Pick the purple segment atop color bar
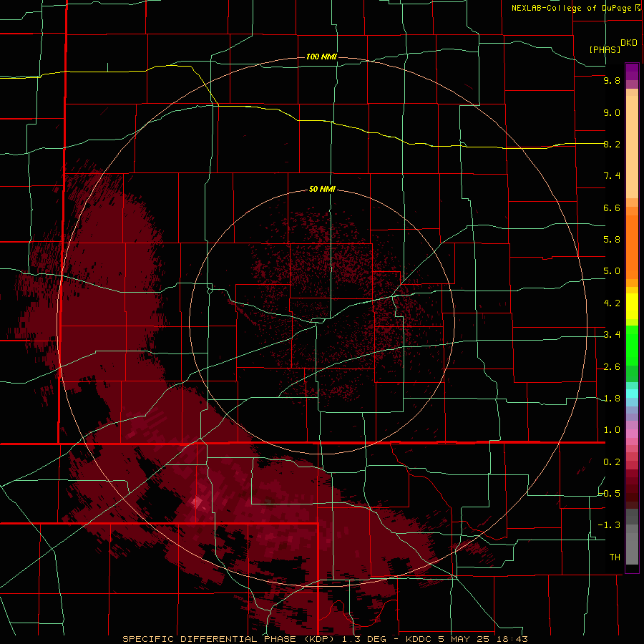 pos(632,72)
